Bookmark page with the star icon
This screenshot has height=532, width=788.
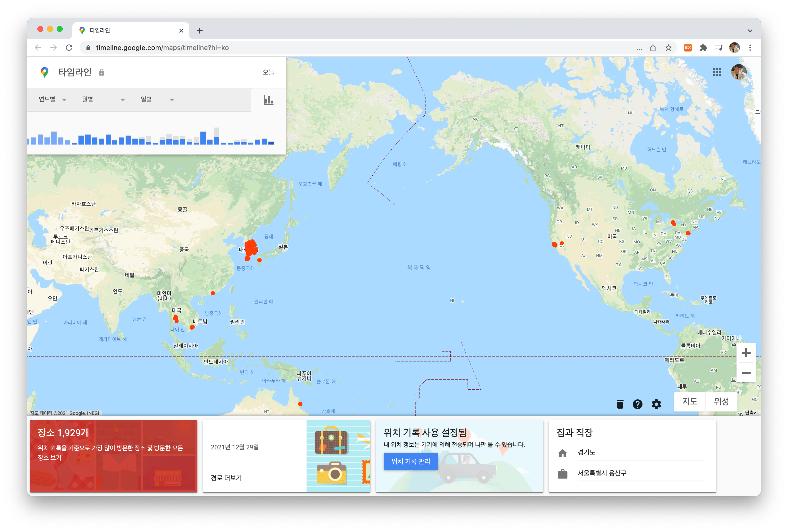click(x=668, y=48)
